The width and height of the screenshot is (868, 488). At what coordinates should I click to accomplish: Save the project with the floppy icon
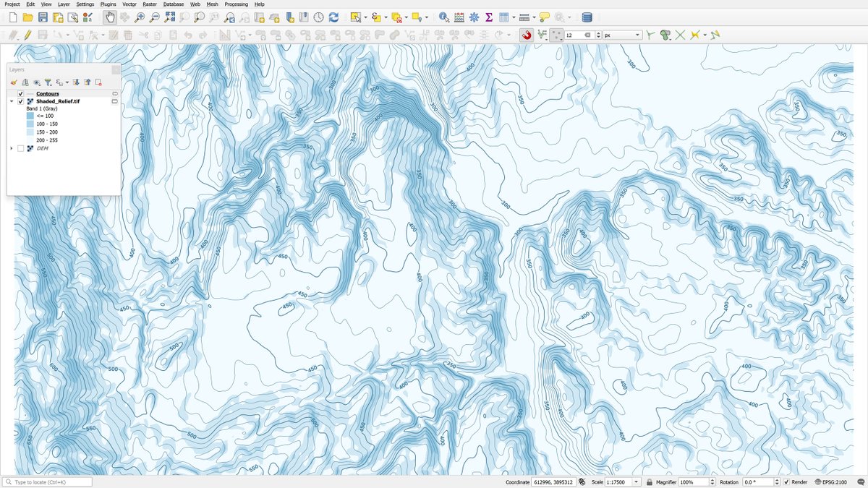click(43, 17)
